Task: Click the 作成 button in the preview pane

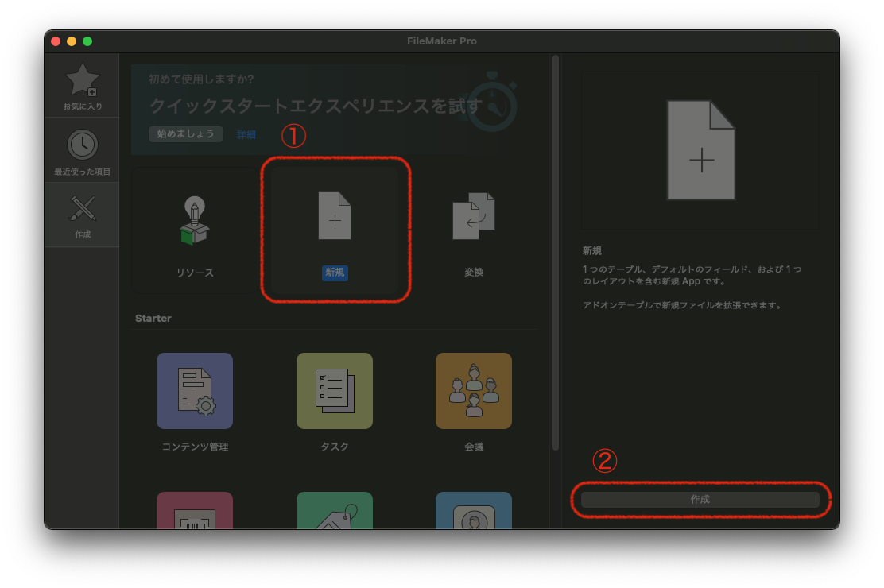Action: 700,500
